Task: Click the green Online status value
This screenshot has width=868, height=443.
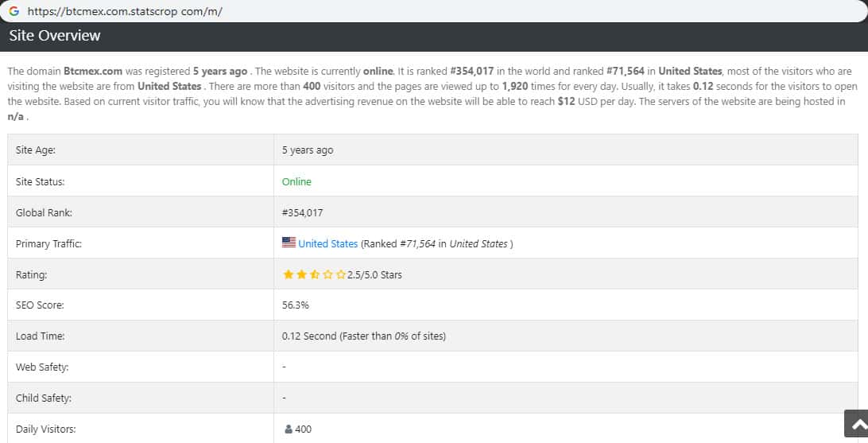Action: 296,181
